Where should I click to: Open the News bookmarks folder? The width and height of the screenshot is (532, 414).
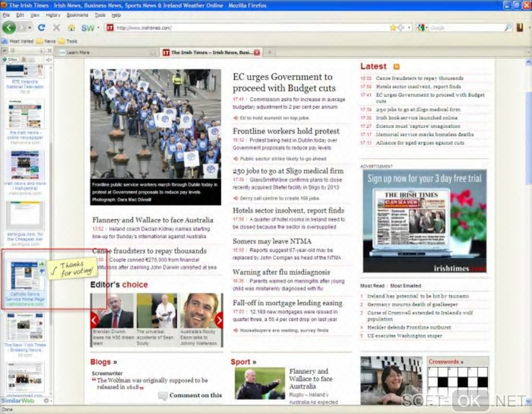[x=46, y=41]
